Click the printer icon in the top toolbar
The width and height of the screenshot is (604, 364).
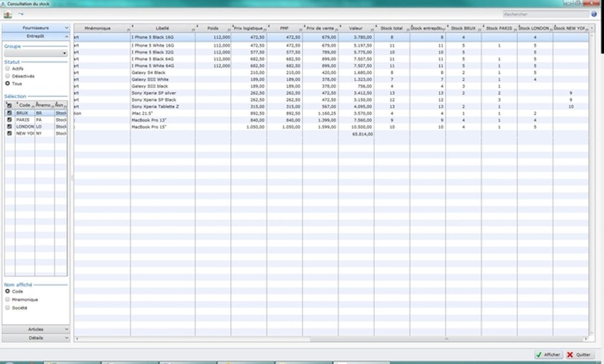coord(8,14)
